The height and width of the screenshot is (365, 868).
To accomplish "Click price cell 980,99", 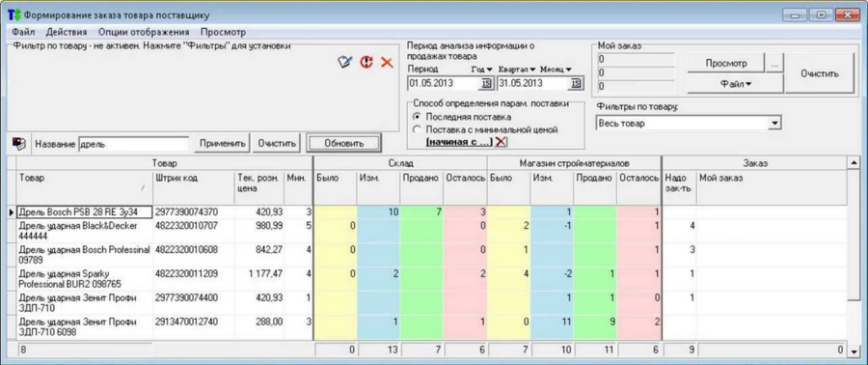I will (259, 231).
